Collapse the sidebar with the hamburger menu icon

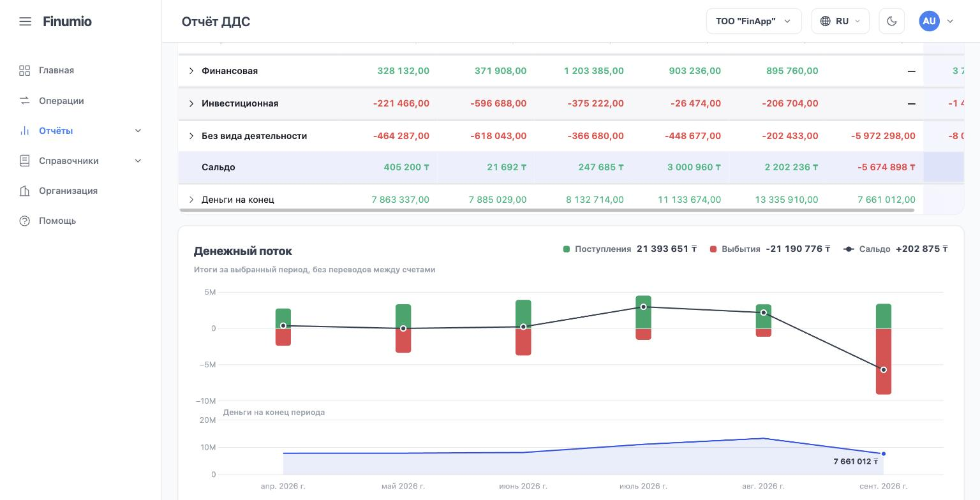[x=25, y=22]
